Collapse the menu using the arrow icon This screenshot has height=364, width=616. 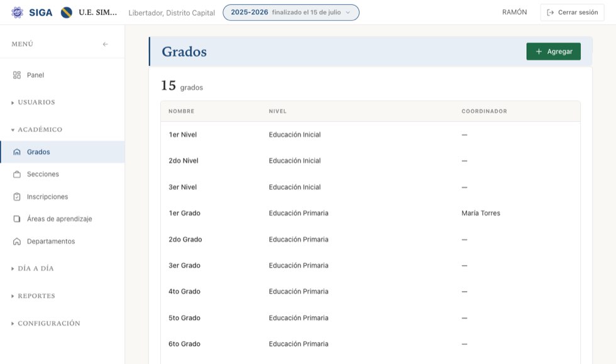(x=106, y=44)
